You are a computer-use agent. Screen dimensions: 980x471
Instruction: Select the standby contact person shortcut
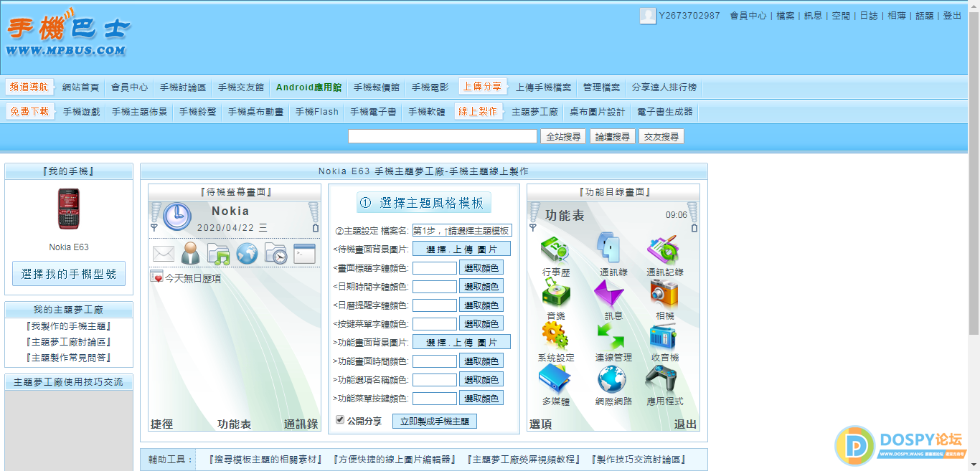click(x=191, y=253)
